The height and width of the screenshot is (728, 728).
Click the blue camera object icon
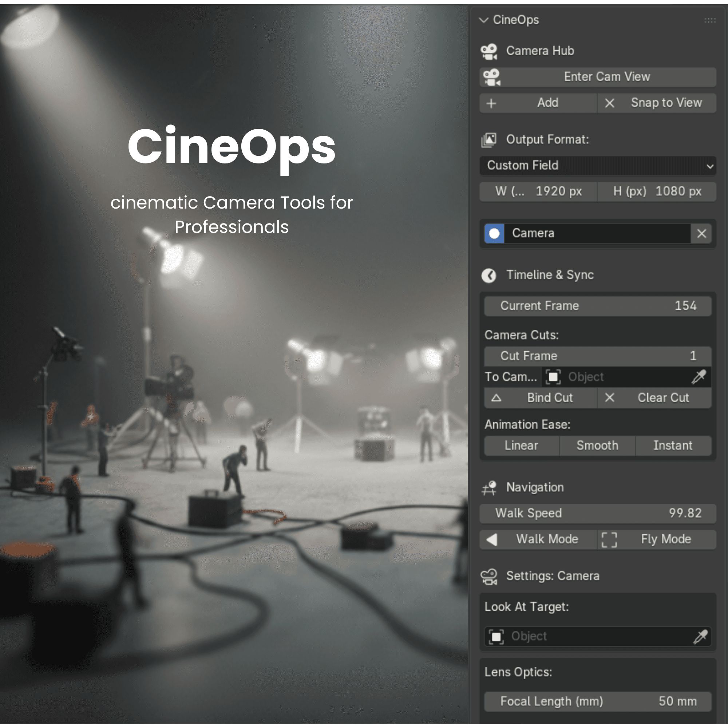pyautogui.click(x=494, y=234)
